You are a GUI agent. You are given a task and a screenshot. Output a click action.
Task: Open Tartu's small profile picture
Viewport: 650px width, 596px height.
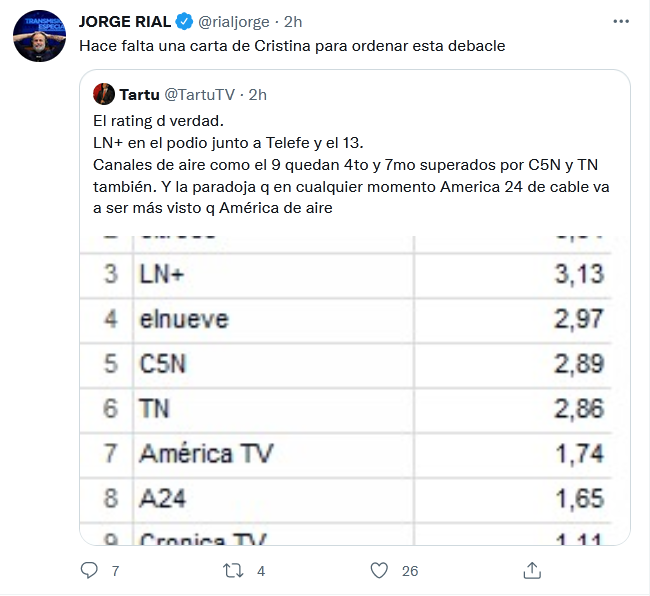pyautogui.click(x=104, y=94)
